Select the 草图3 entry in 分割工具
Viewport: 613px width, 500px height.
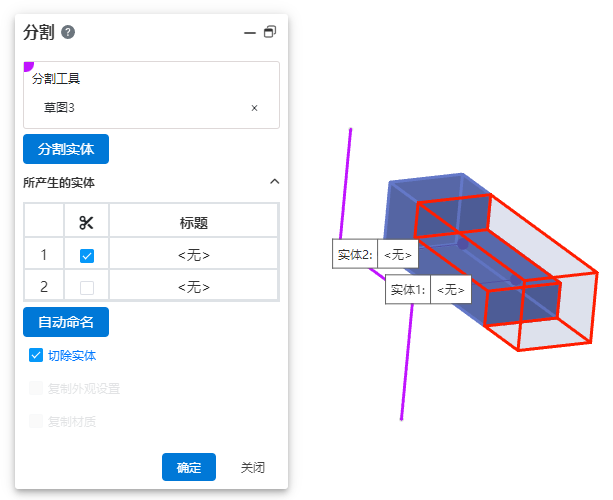pyautogui.click(x=60, y=108)
